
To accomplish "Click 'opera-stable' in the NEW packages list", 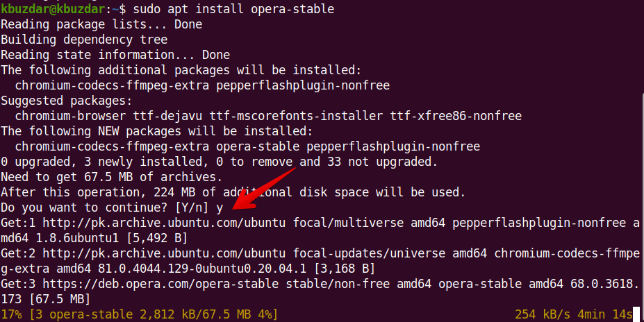I will (258, 147).
